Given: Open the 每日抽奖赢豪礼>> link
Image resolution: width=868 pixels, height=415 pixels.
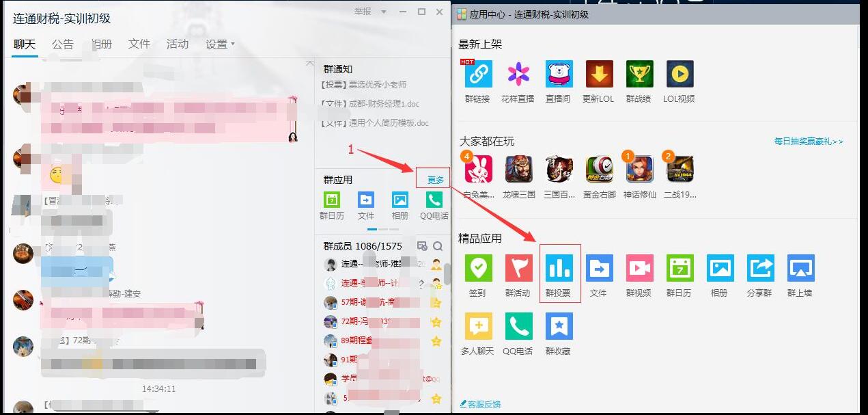Looking at the screenshot, I should [x=809, y=142].
